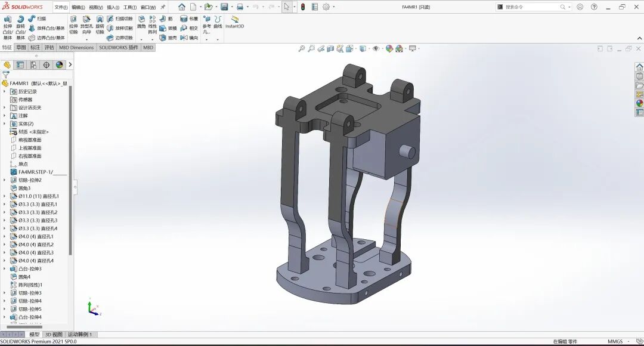
Task: Open the dropdown arrow under 圆角
Action: tap(141, 39)
